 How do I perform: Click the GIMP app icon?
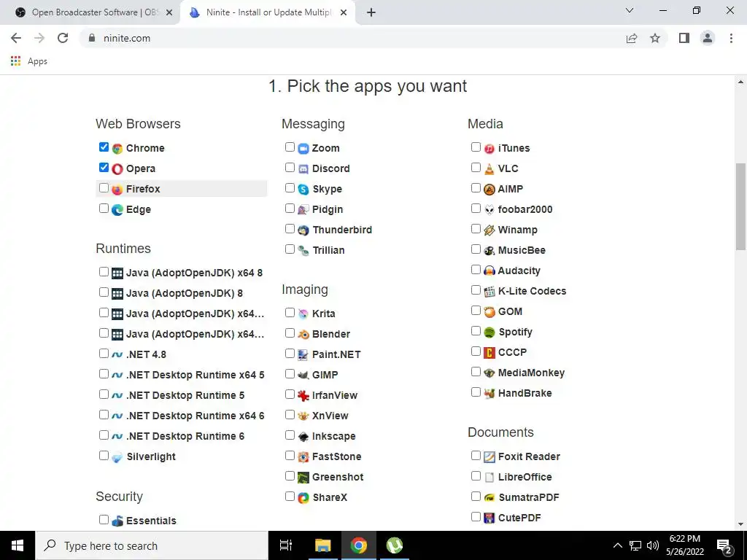(303, 376)
